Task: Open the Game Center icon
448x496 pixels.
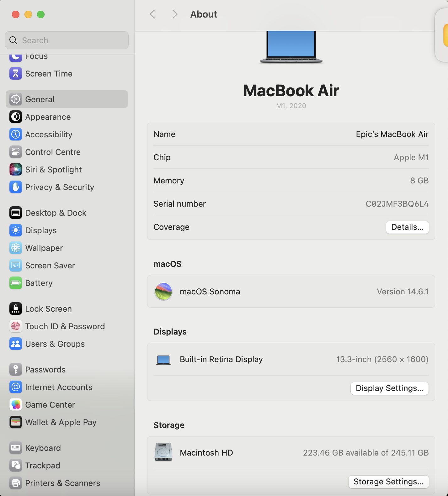Action: pos(16,405)
